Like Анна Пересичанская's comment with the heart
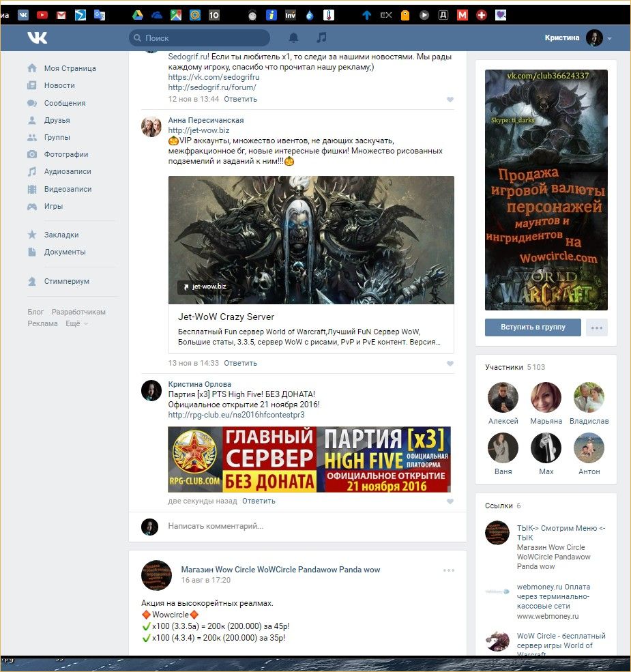631x672 pixels. coord(450,364)
